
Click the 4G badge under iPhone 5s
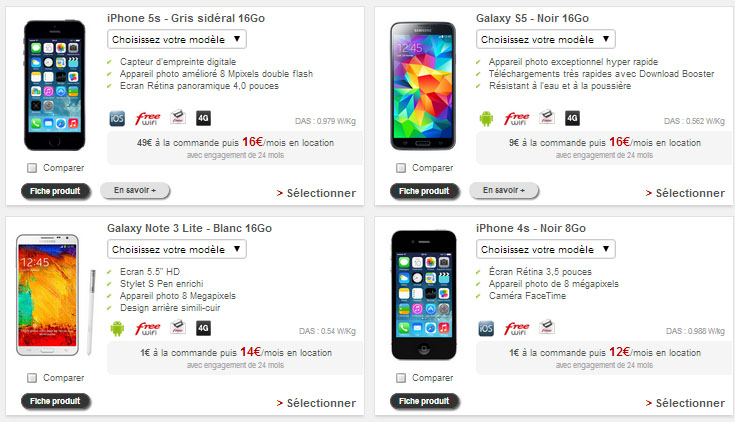tap(203, 118)
